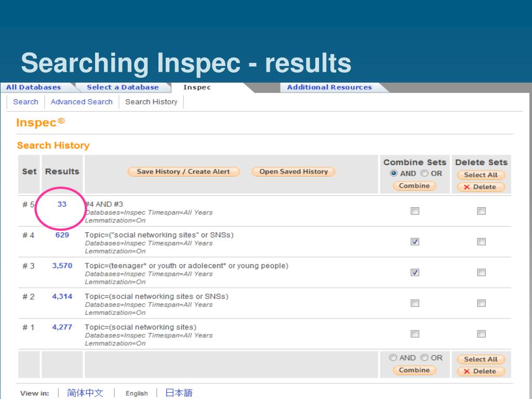Switch view to Japanese (日本語)

(179, 393)
